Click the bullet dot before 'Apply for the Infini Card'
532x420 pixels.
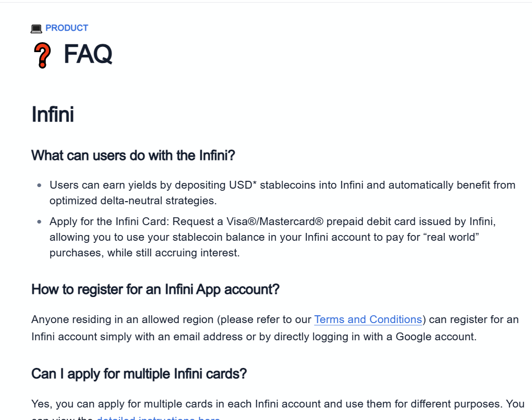[x=39, y=221]
